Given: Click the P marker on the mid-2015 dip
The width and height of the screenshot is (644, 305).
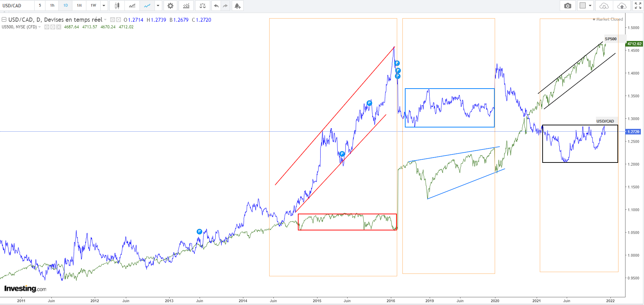Looking at the screenshot, I should (342, 154).
